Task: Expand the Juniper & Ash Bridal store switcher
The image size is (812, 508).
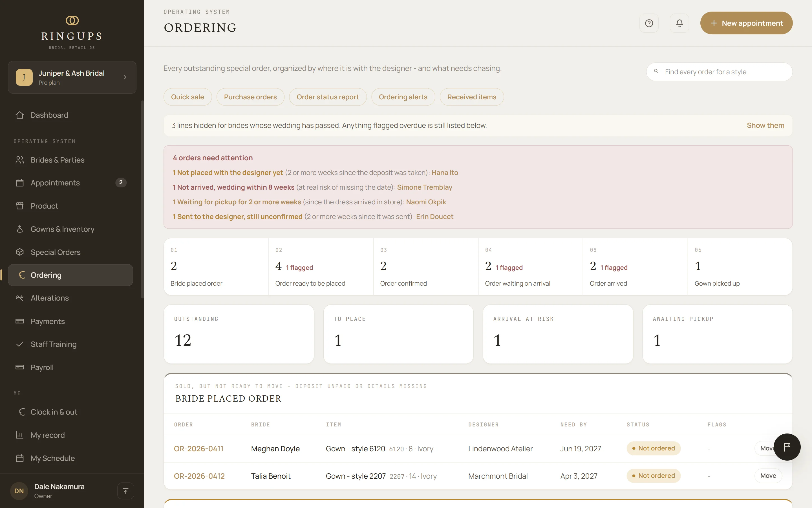Action: tap(72, 77)
